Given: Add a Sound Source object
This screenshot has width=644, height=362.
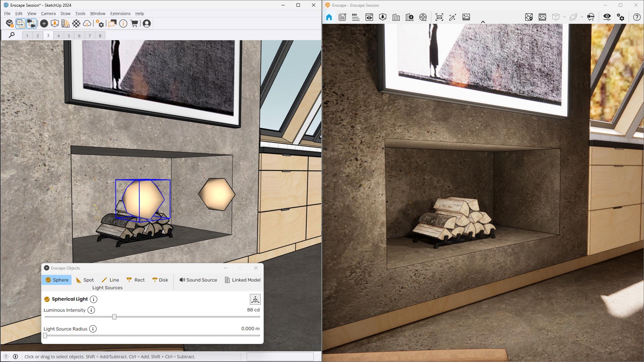Looking at the screenshot, I should 198,280.
